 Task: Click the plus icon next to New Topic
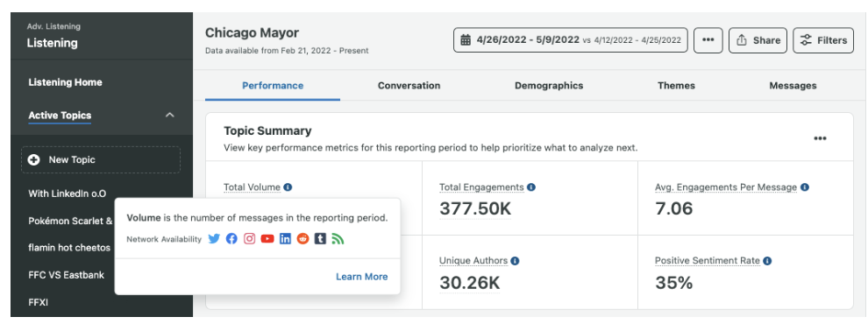tap(34, 159)
